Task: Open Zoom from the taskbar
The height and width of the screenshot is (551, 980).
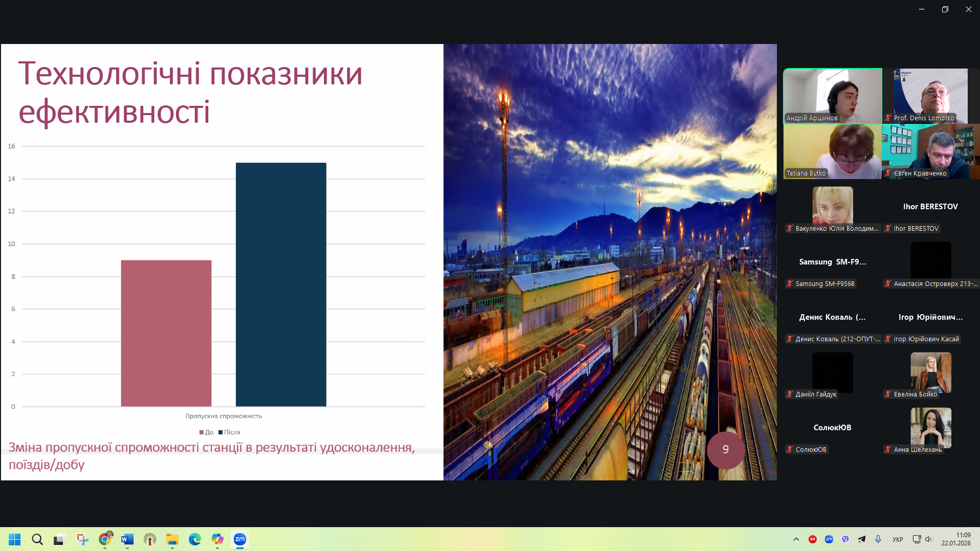Action: pos(239,539)
